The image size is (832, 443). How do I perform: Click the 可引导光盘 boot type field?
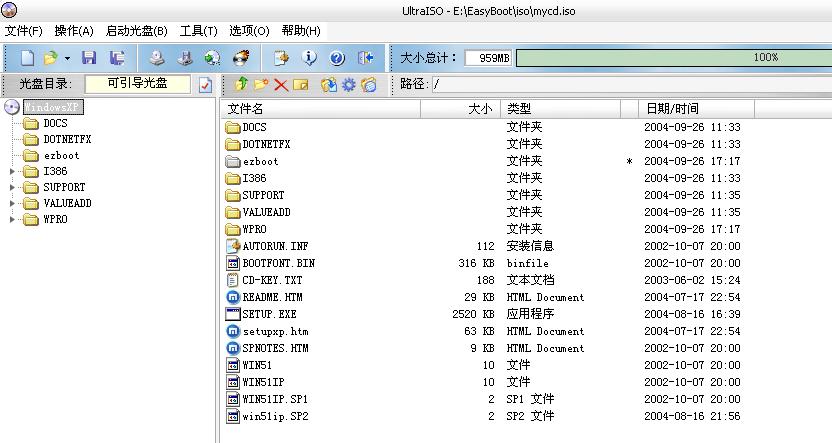click(137, 83)
